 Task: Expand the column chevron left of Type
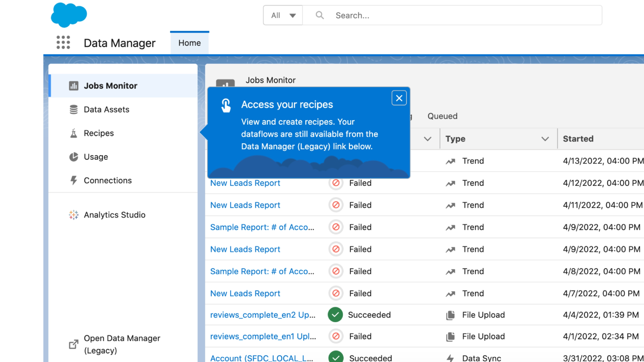tap(427, 139)
